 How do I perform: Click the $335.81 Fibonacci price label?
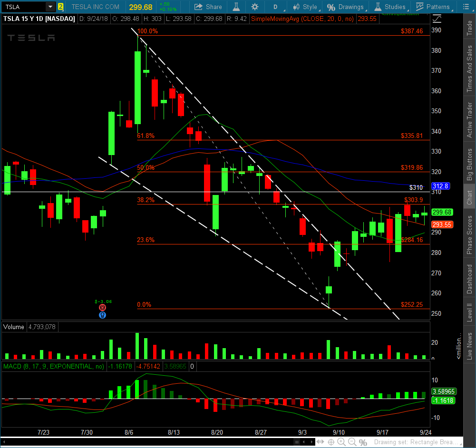coord(412,136)
